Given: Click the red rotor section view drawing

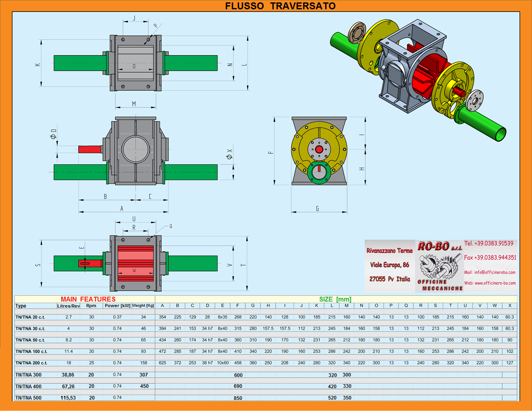Looking at the screenshot, I should point(136,264).
